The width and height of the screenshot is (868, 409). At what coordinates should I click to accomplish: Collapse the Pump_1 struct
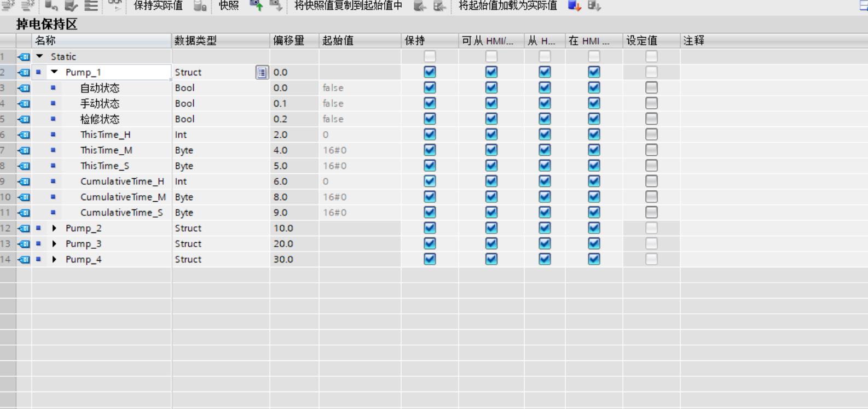[x=54, y=72]
